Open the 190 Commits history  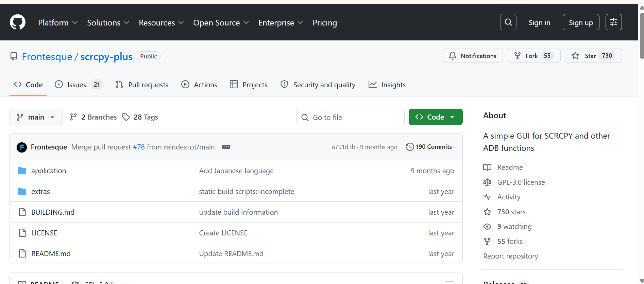point(429,147)
